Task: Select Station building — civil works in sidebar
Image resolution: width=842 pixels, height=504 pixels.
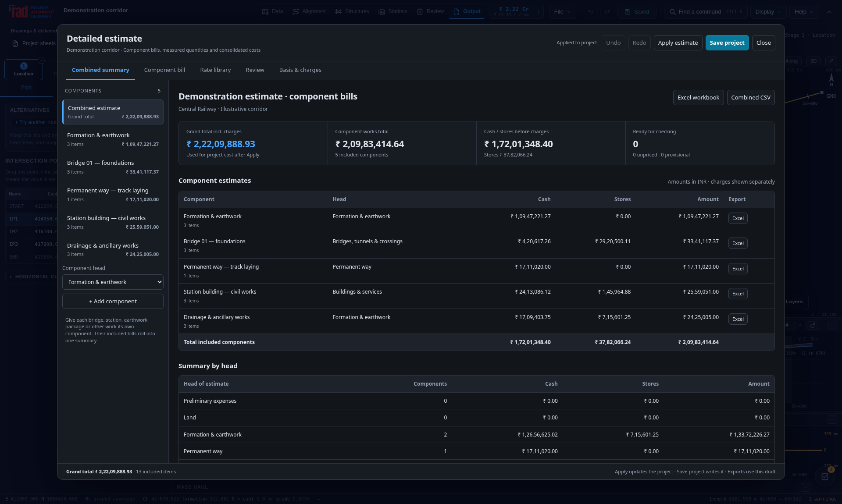Action: (x=113, y=222)
